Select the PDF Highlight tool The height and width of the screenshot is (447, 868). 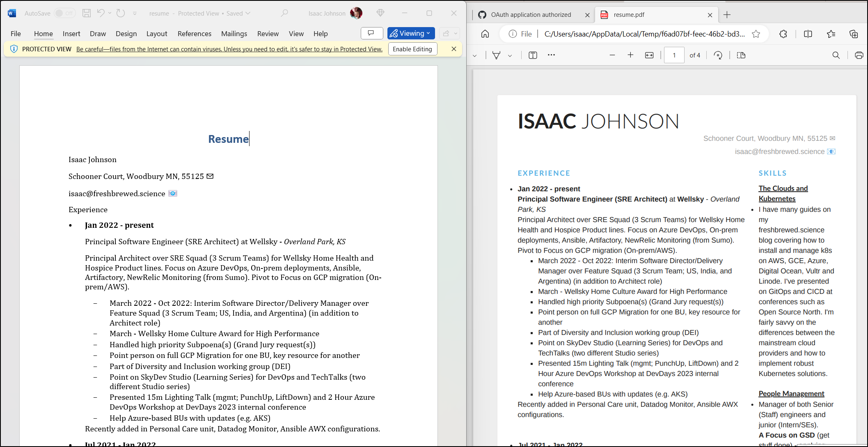496,55
